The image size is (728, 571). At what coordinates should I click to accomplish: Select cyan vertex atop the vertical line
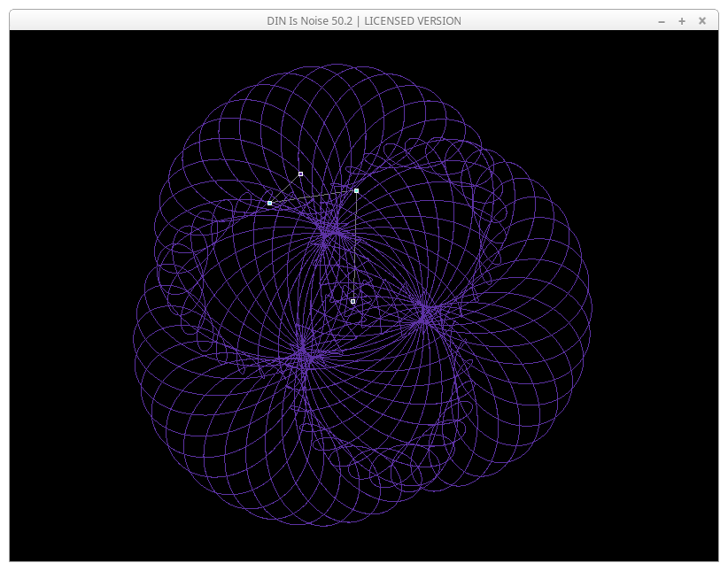356,190
